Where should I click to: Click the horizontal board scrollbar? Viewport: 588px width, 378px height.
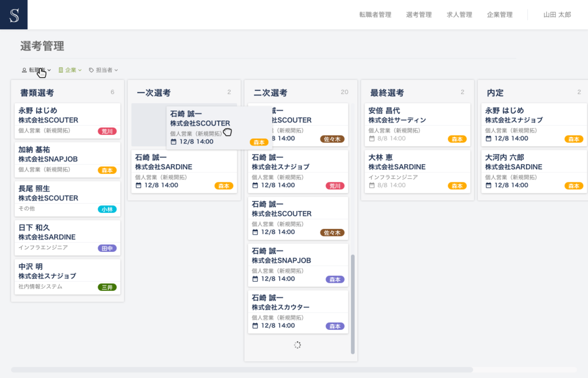pos(242,370)
